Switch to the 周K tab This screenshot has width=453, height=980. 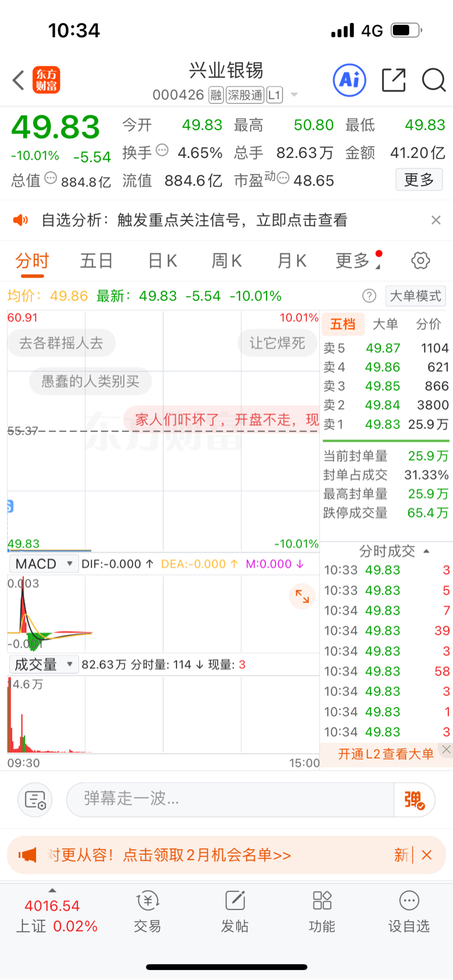tap(226, 260)
